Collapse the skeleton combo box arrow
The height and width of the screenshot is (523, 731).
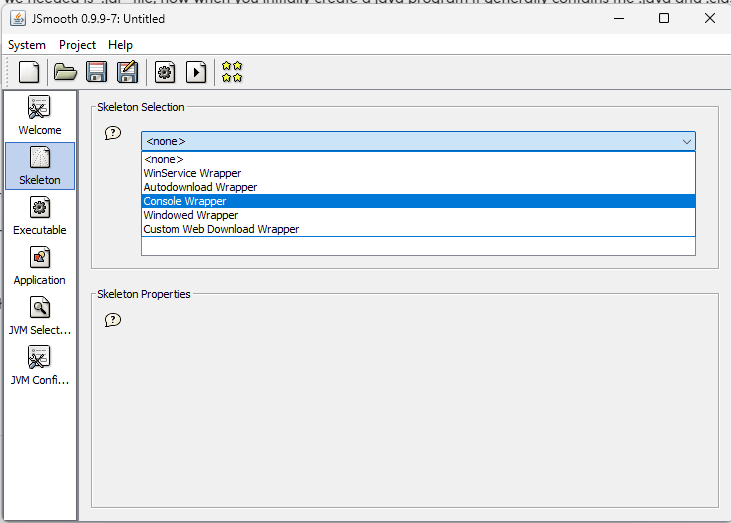[x=686, y=141]
